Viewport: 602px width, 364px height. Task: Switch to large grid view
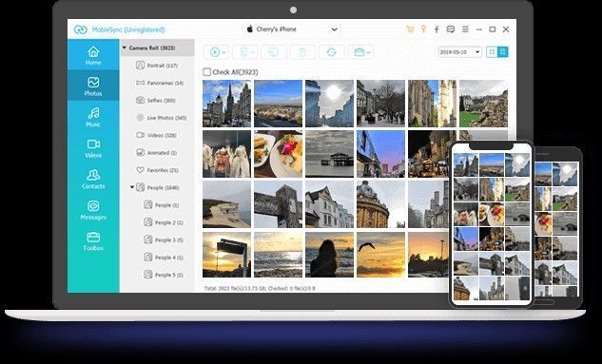pos(503,51)
